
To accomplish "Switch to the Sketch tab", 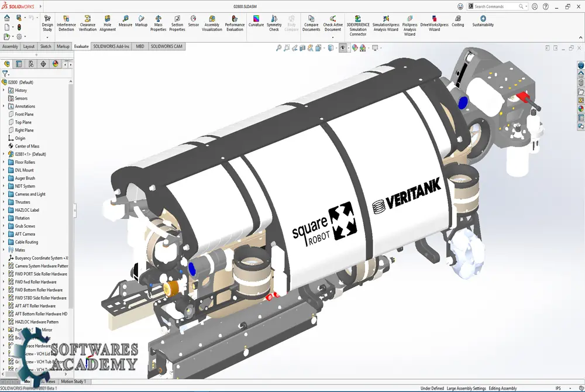I will (x=46, y=46).
